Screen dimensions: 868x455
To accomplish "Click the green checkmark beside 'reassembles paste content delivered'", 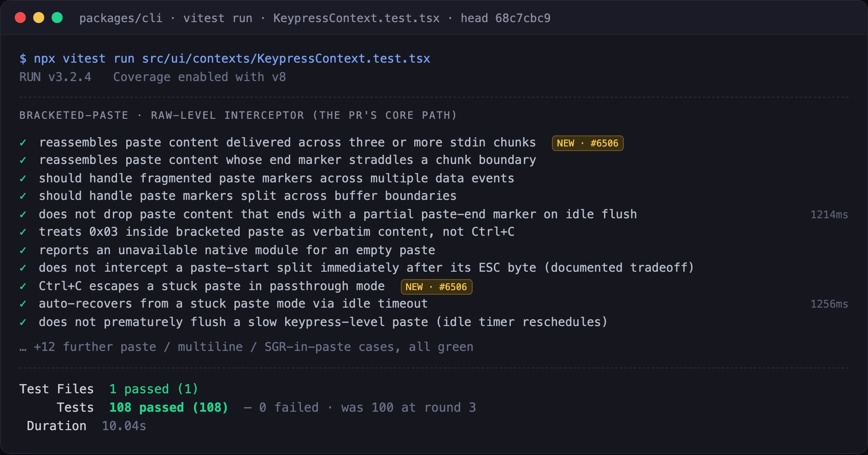I will coord(23,143).
